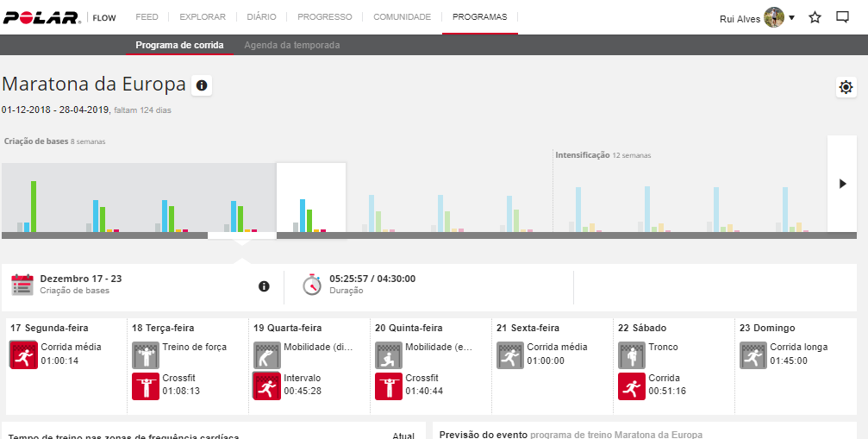Open Saturday's Corrida 00:51:16 entry

pos(632,386)
